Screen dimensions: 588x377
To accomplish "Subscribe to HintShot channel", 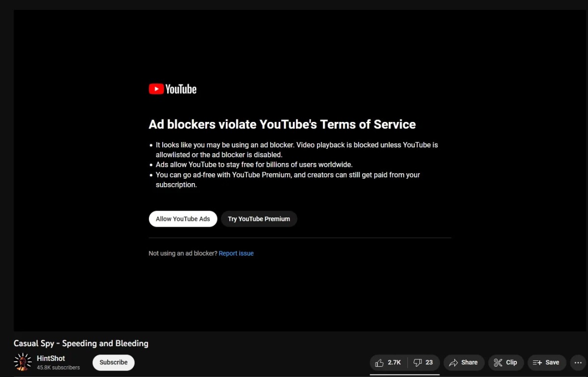I will [114, 362].
